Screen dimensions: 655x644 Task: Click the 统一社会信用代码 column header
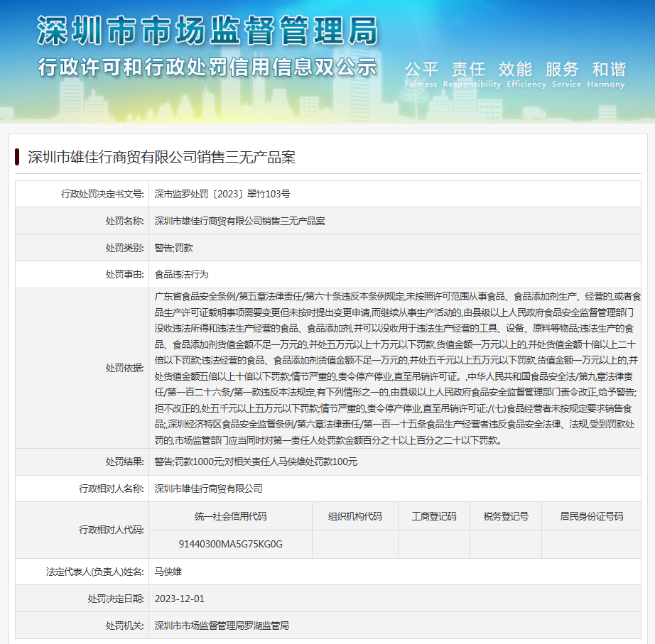pos(231,517)
